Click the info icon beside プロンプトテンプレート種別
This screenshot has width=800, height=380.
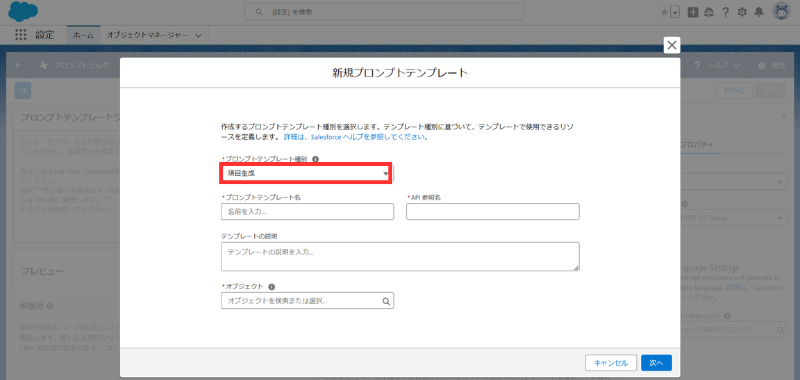coord(315,159)
